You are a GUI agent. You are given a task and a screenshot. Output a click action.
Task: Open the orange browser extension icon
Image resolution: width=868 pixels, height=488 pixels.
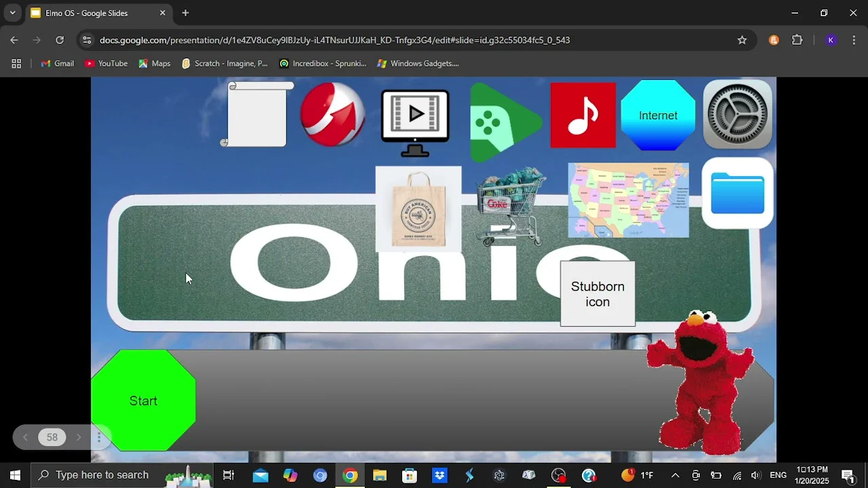[x=774, y=40]
